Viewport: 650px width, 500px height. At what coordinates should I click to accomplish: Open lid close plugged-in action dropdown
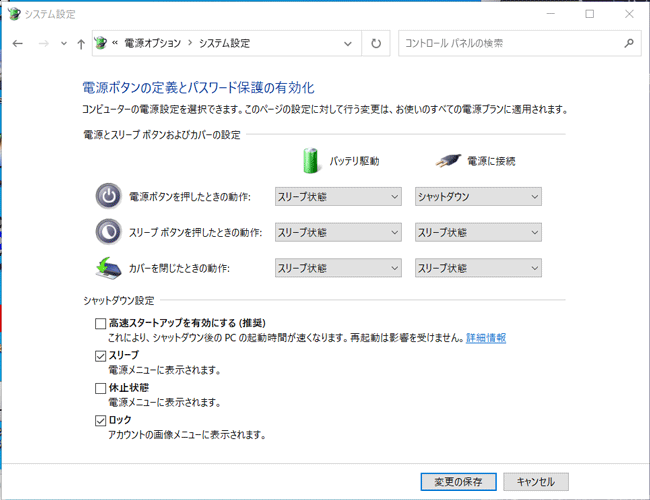[478, 268]
